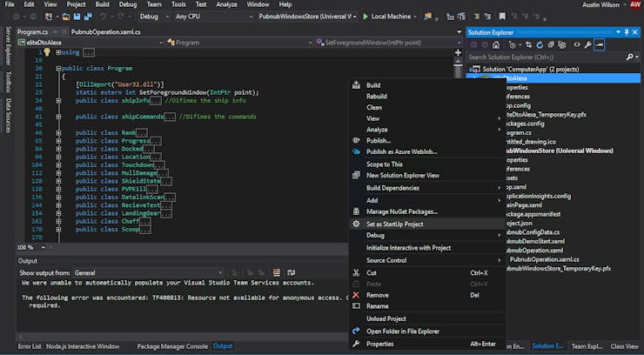Viewport: 644px width, 355px height.
Task: Clear all output with the Clear All icon
Action: (277, 272)
